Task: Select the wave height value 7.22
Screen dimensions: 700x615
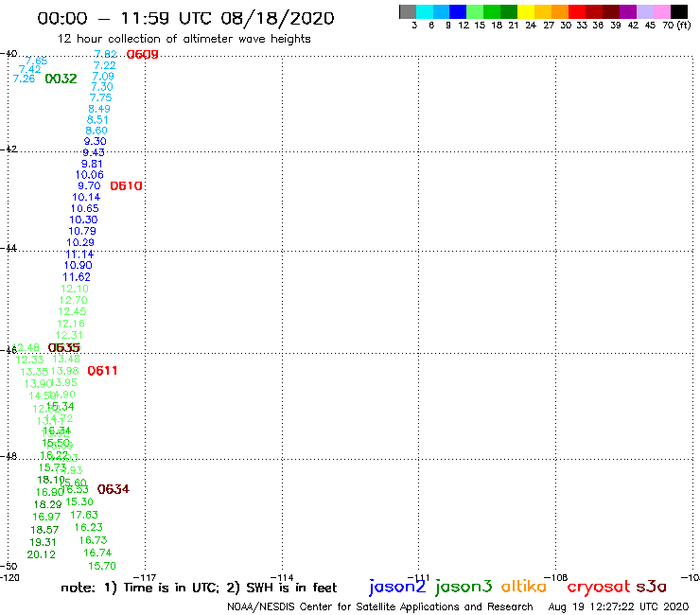Action: point(104,65)
